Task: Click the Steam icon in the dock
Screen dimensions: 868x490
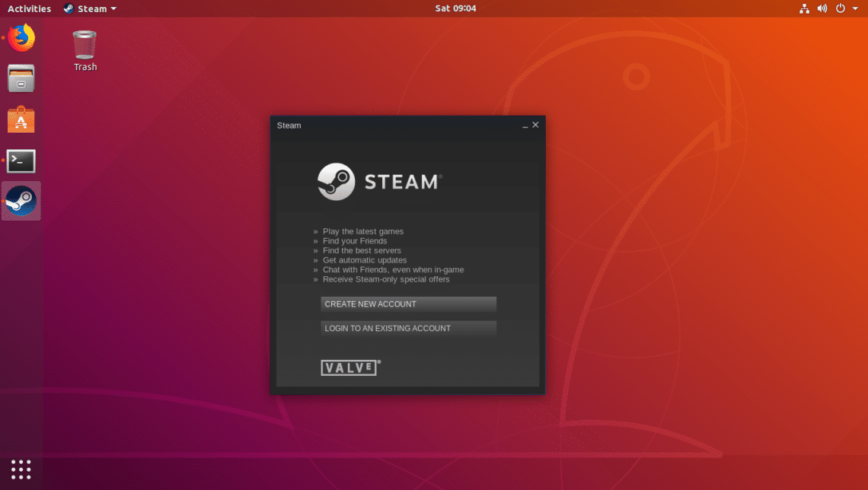Action: pos(21,202)
